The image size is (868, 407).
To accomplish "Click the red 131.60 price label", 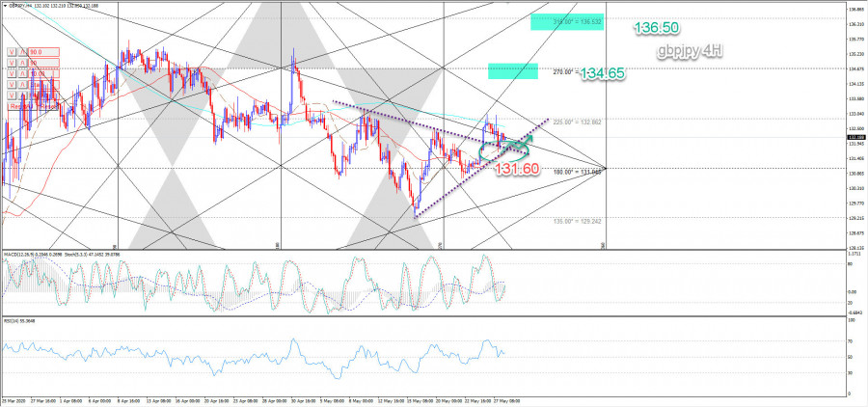I will coord(518,169).
